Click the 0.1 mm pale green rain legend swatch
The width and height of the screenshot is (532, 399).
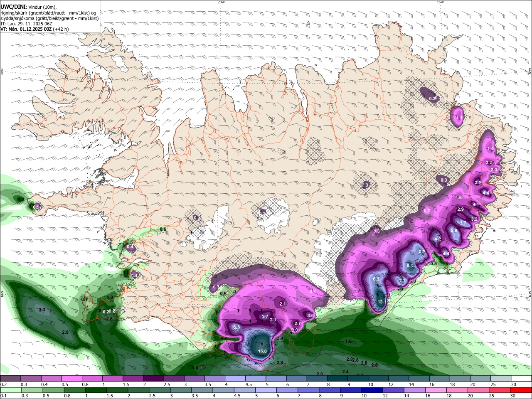[x=10, y=390]
